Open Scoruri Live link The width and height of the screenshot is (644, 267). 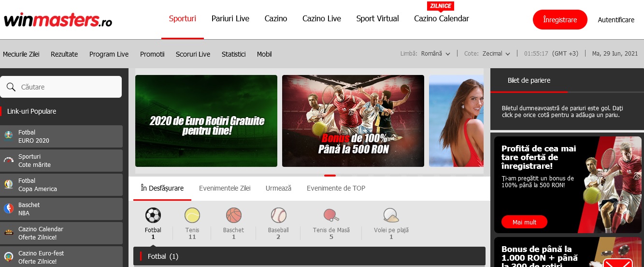pos(193,54)
